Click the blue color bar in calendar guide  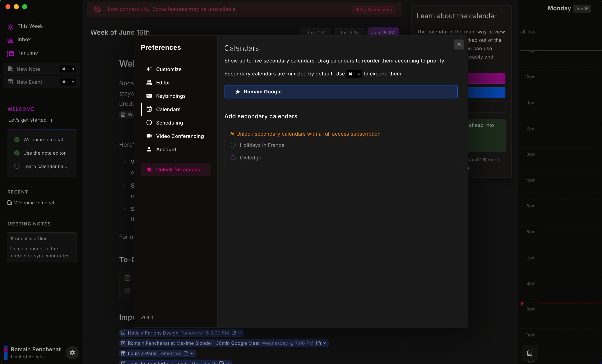click(486, 93)
